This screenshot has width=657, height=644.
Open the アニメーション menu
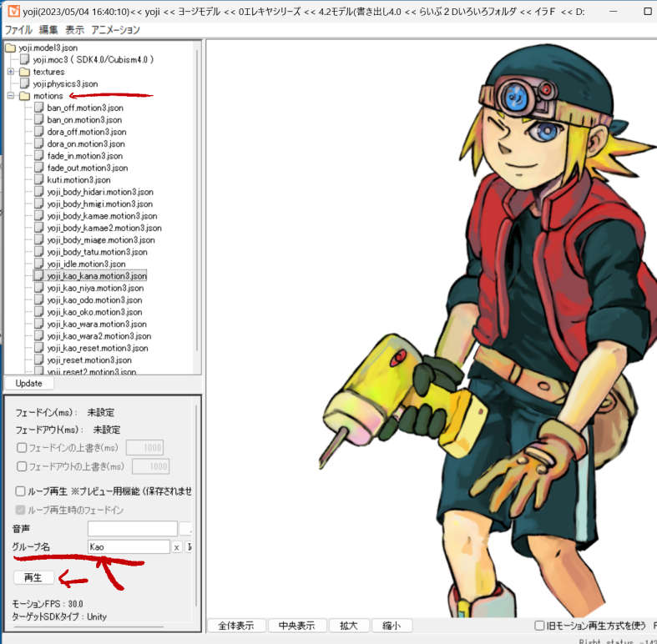(116, 30)
